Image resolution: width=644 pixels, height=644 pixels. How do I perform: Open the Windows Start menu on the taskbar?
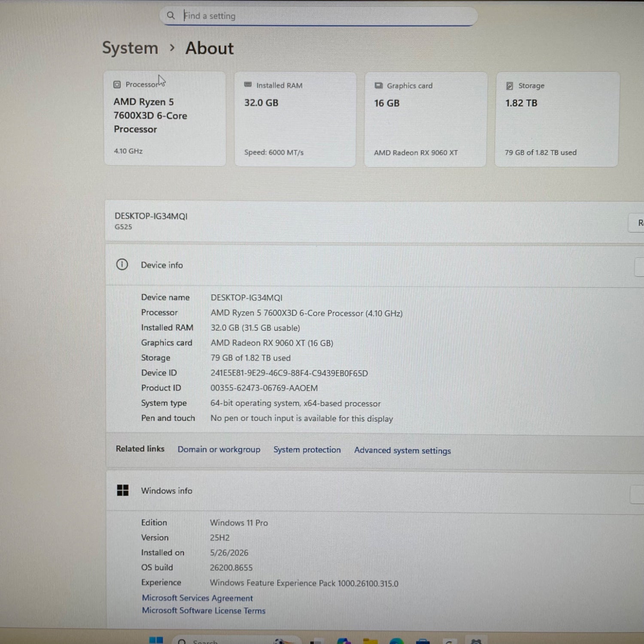[x=156, y=641]
